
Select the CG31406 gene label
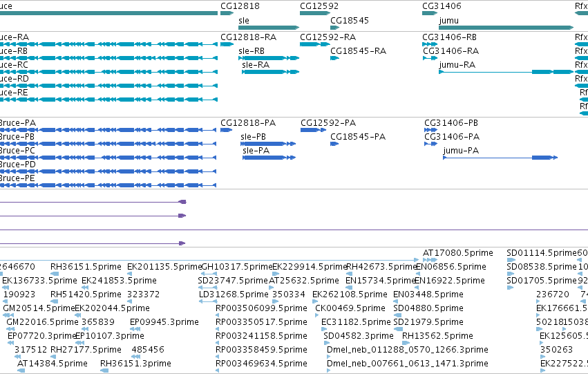[442, 6]
